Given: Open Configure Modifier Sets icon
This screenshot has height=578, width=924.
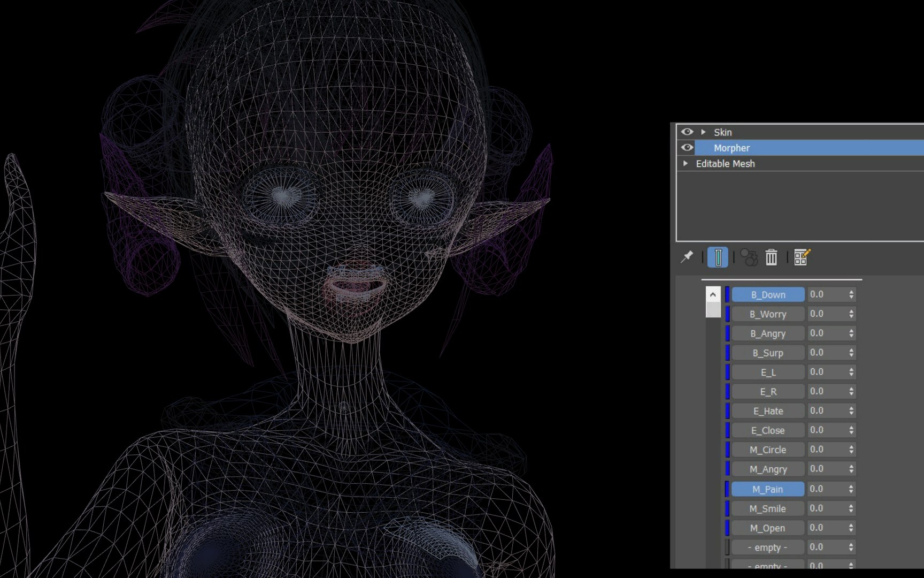Looking at the screenshot, I should pos(802,257).
